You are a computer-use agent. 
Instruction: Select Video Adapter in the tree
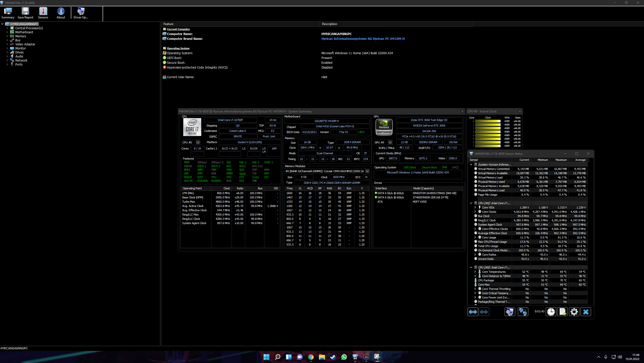25,44
